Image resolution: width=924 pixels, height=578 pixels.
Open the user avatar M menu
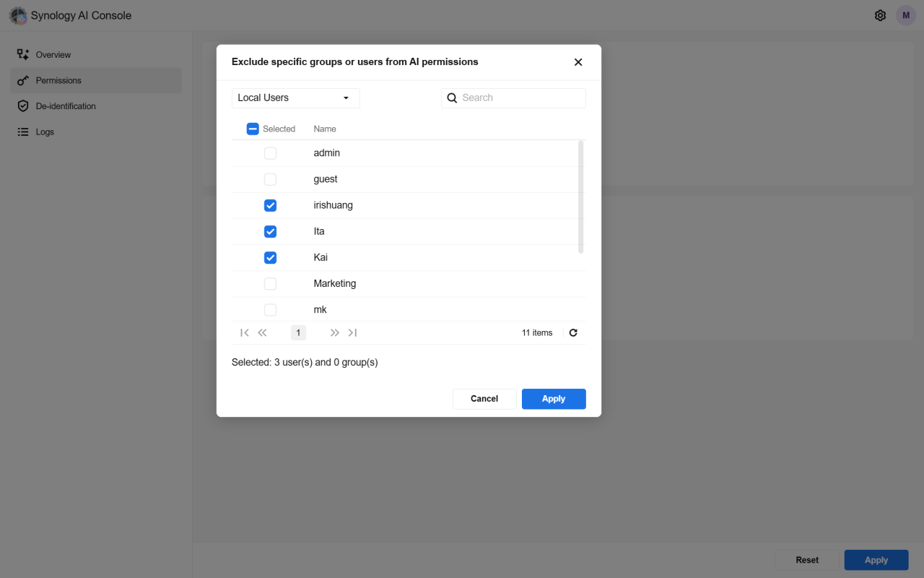[905, 15]
